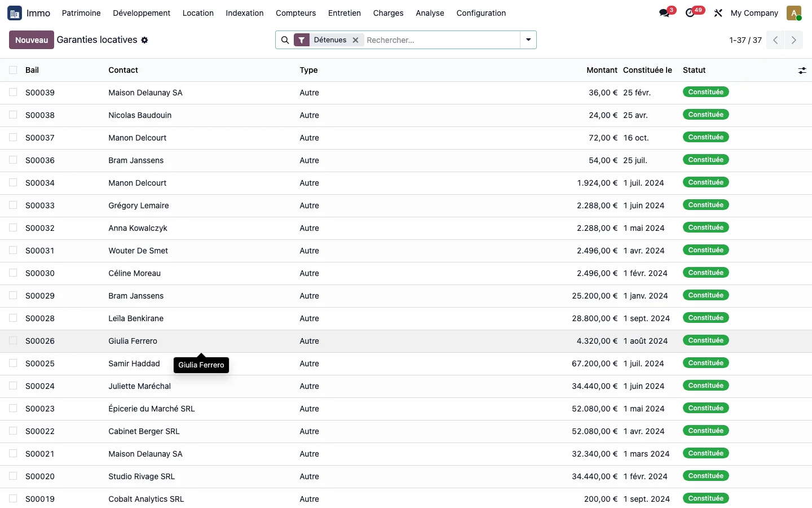
Task: Open the Patrimoine menu
Action: [x=81, y=13]
